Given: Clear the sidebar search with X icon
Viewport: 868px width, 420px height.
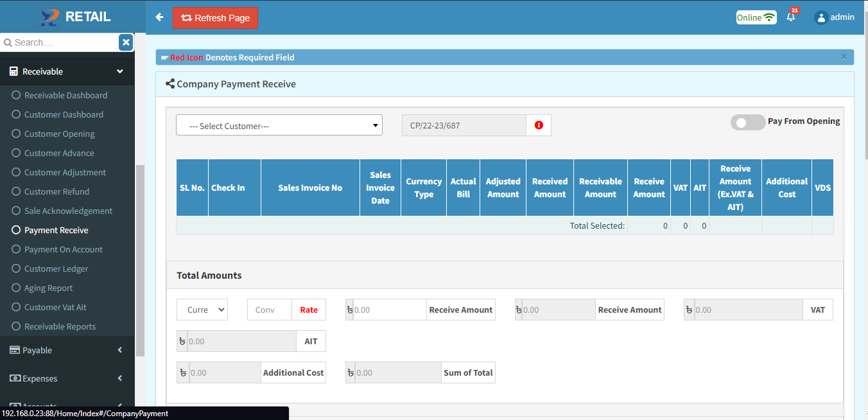Looking at the screenshot, I should [x=126, y=42].
